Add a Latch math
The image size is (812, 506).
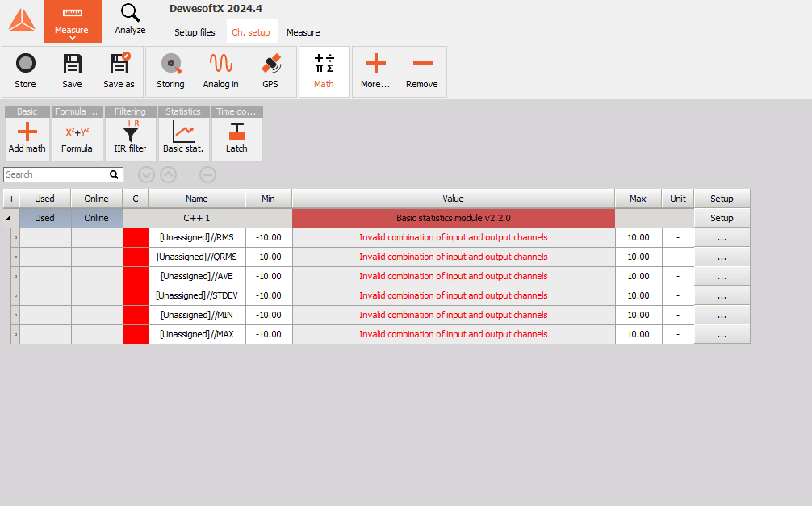pos(236,139)
